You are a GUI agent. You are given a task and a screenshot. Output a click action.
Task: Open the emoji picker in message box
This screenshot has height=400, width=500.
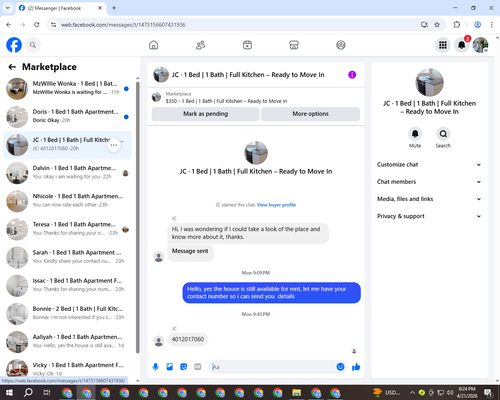tap(340, 367)
